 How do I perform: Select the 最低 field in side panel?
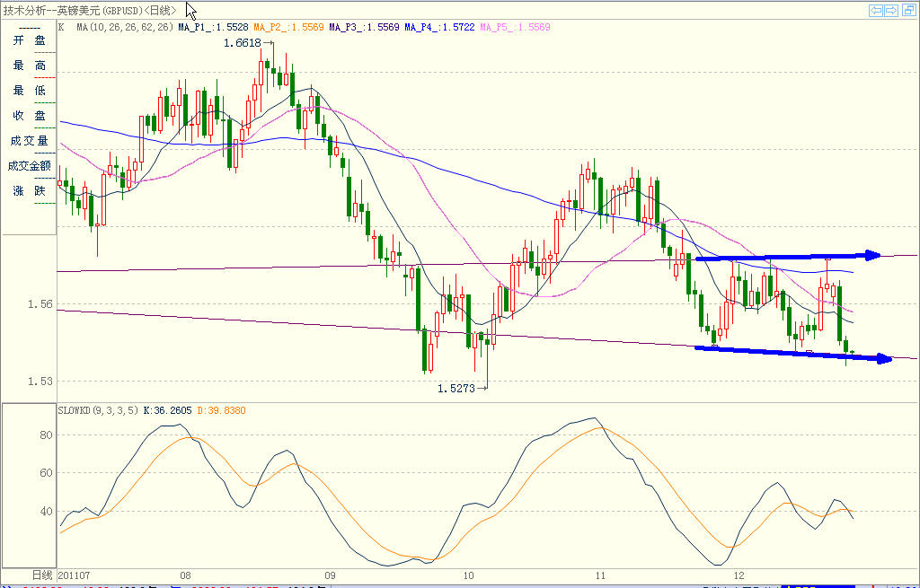(30, 91)
